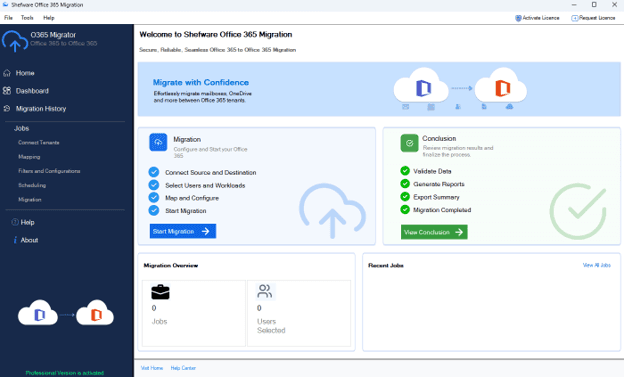
Task: Click the large checkmark circle in Conclusion card
Action: 578,211
